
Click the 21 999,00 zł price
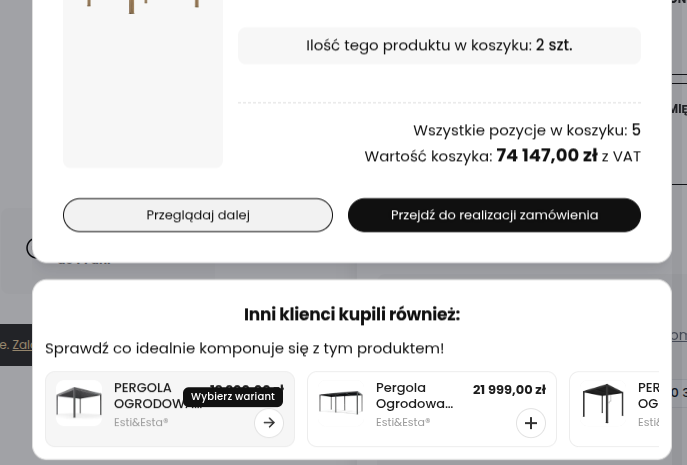[509, 390]
